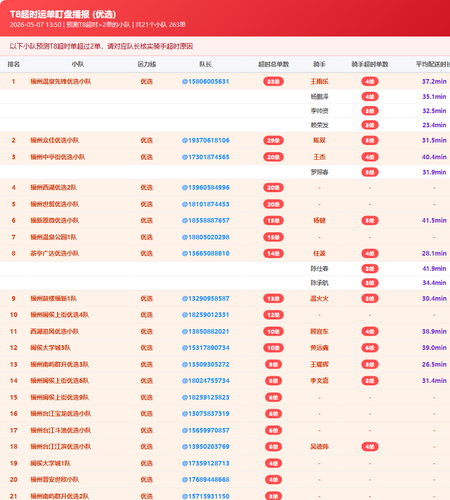
Task: Click the 29单 overtime total badge
Action: pos(273,140)
